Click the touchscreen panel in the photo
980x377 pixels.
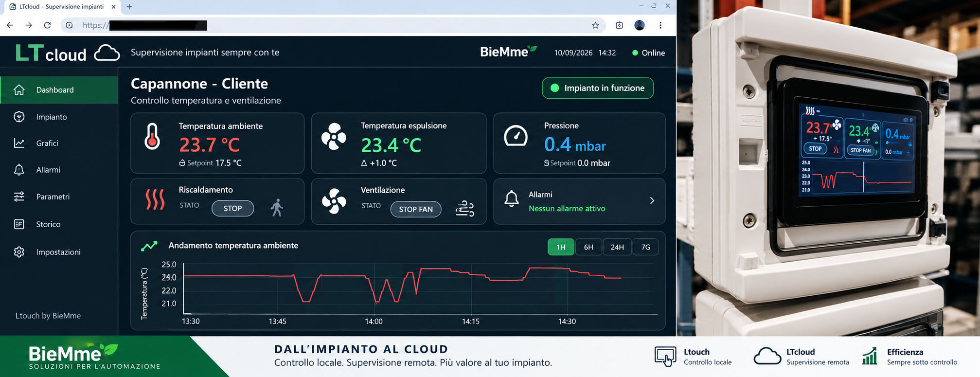856,151
